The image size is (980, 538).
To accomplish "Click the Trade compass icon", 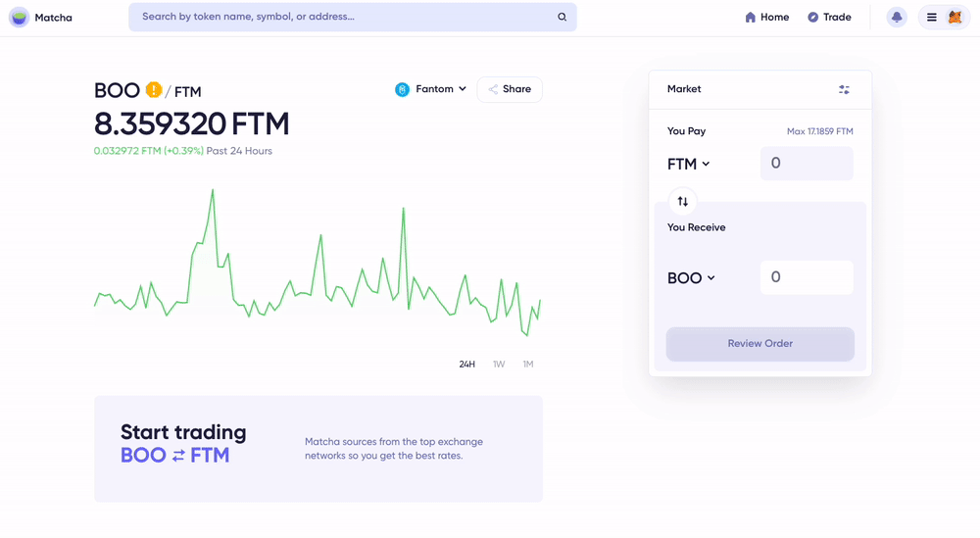I will point(812,17).
